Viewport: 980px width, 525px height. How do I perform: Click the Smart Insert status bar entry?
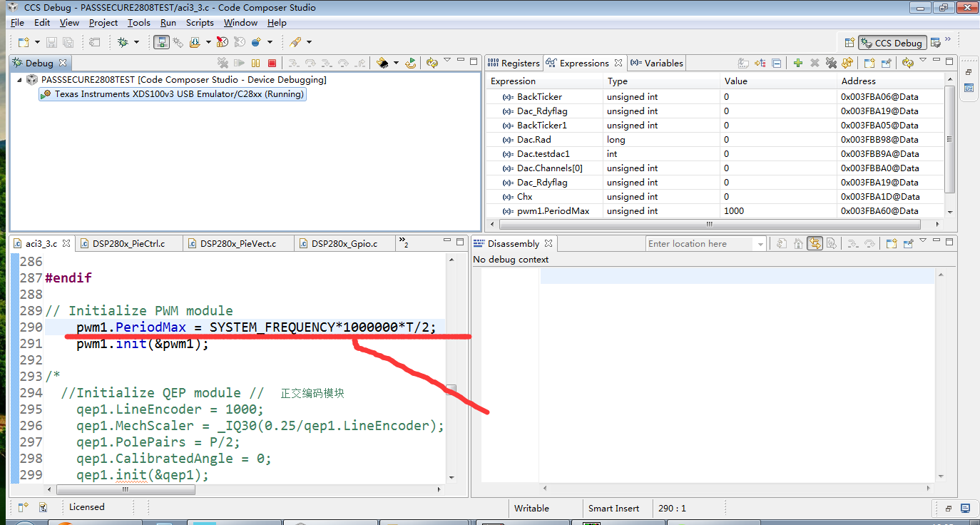click(613, 509)
